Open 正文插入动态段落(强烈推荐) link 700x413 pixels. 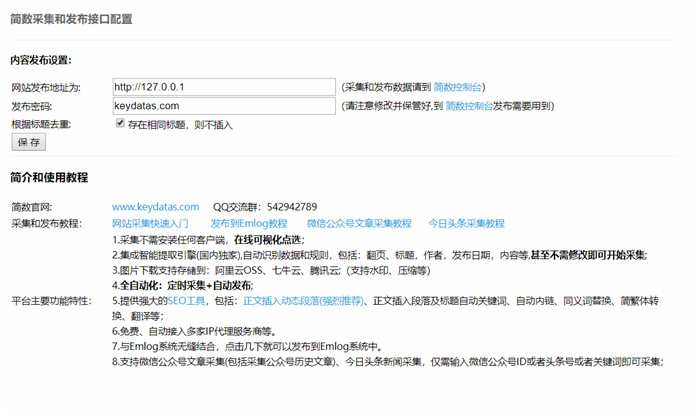[x=303, y=300]
